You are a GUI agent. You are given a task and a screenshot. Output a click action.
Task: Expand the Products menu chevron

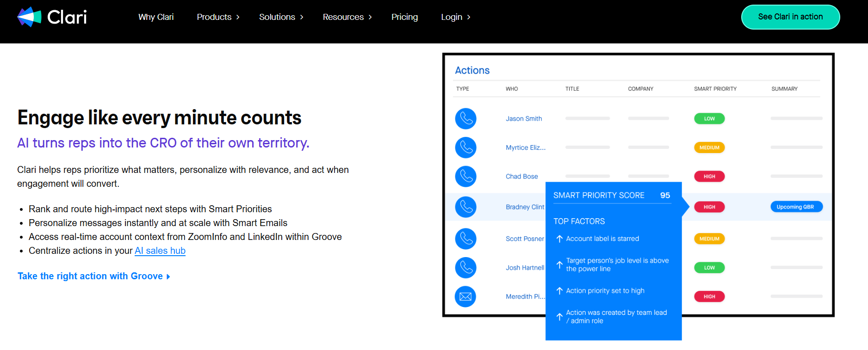(238, 17)
